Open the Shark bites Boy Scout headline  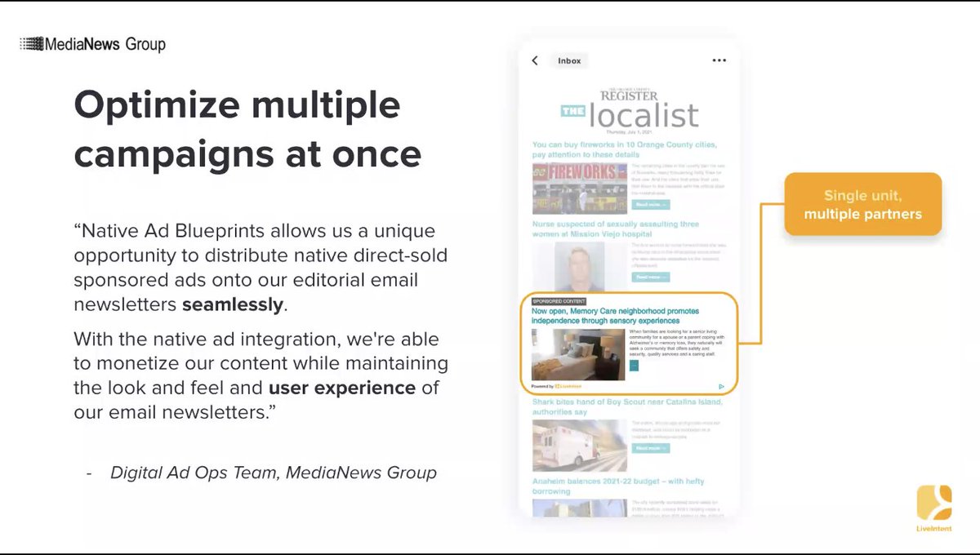coord(627,406)
